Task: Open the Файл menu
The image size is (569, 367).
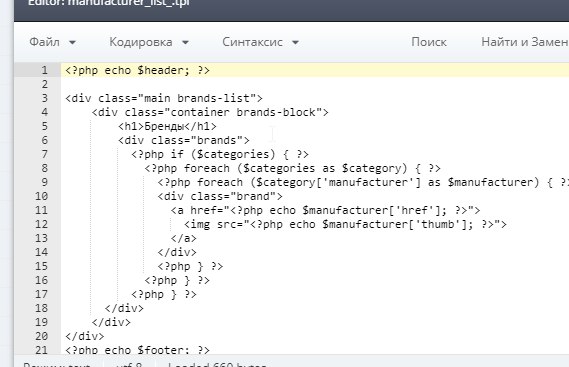Action: pyautogui.click(x=52, y=42)
